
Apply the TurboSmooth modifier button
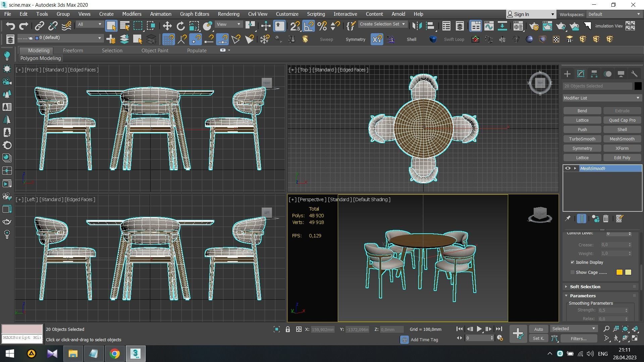[x=582, y=139]
